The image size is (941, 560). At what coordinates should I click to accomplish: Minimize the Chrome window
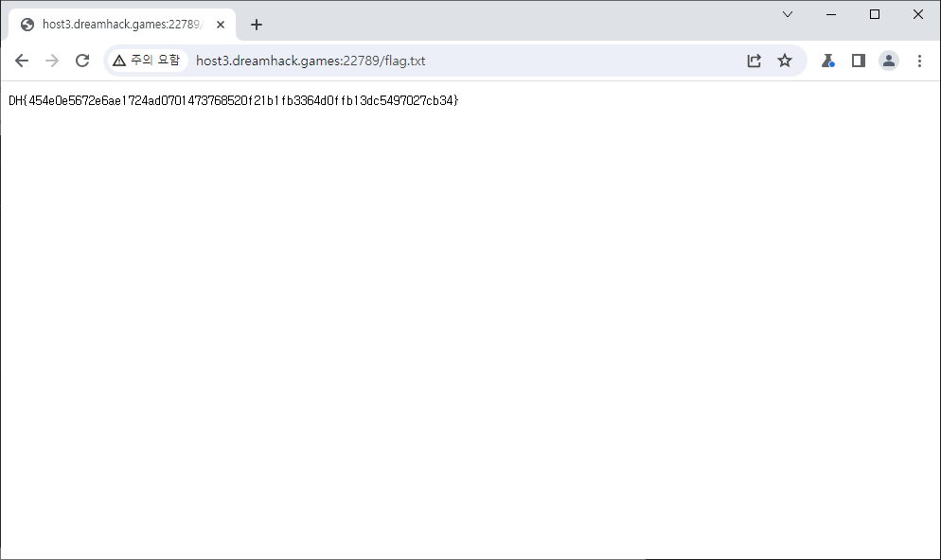tap(831, 14)
